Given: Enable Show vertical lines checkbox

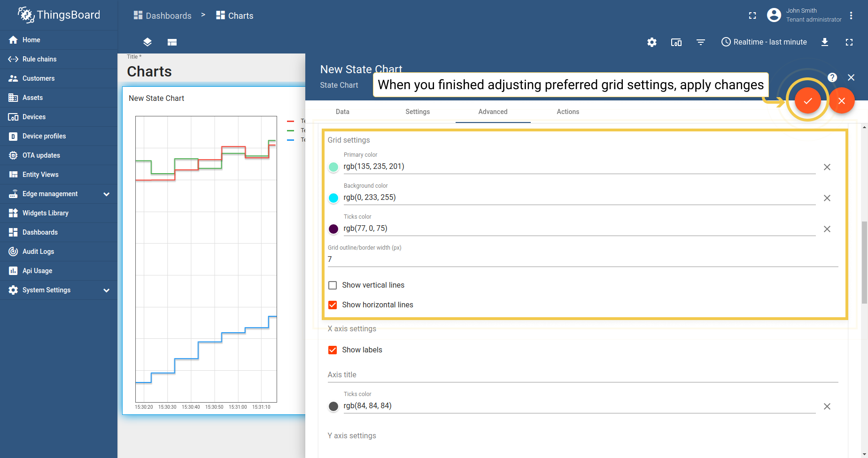Looking at the screenshot, I should [x=333, y=285].
